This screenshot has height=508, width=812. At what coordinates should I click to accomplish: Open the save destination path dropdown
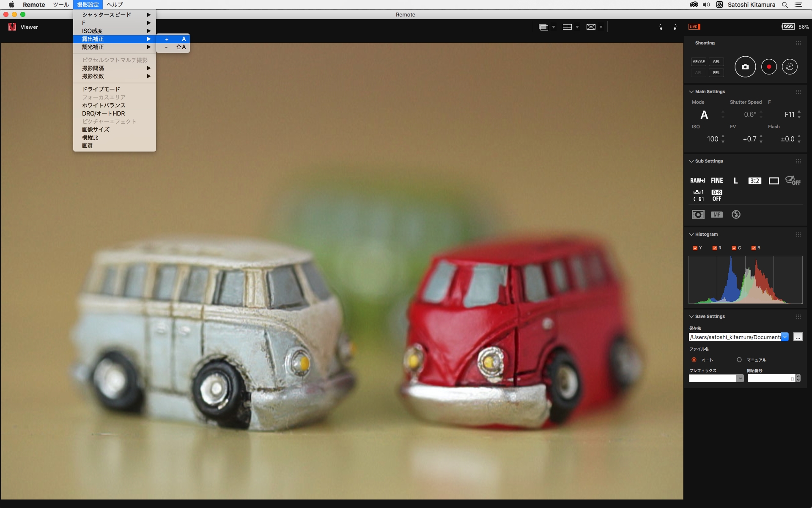coord(785,337)
